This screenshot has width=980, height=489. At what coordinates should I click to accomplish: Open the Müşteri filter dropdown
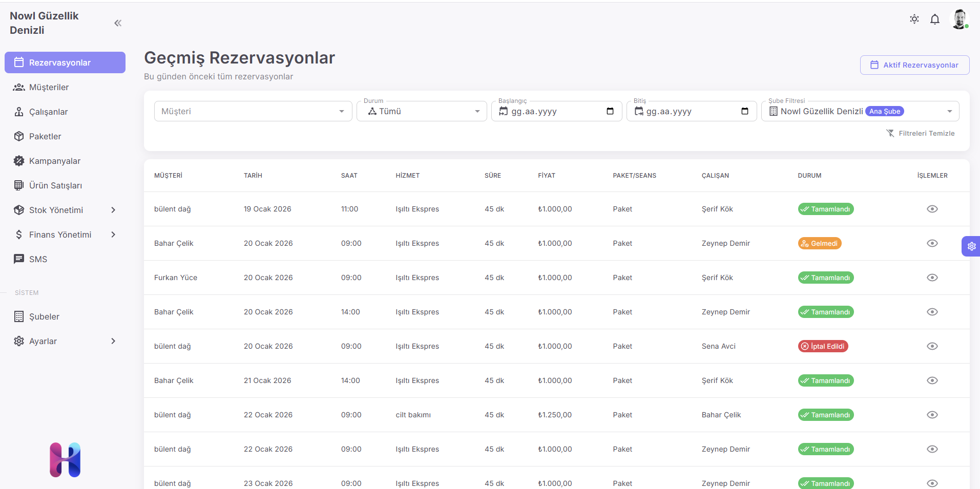tap(253, 111)
